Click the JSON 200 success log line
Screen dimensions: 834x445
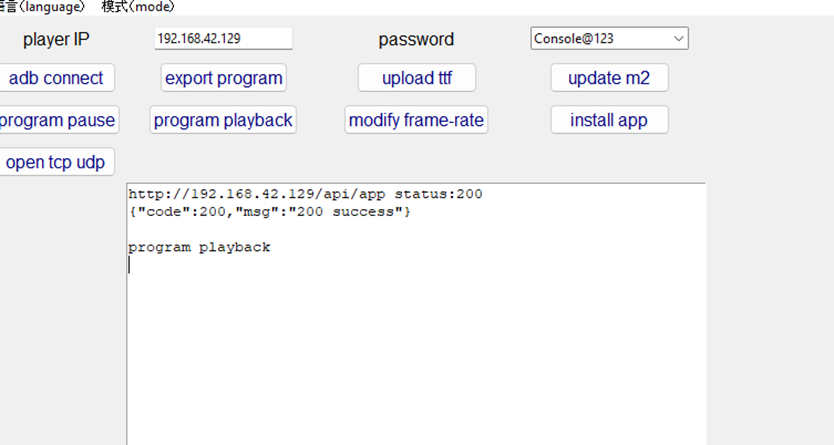tap(270, 212)
